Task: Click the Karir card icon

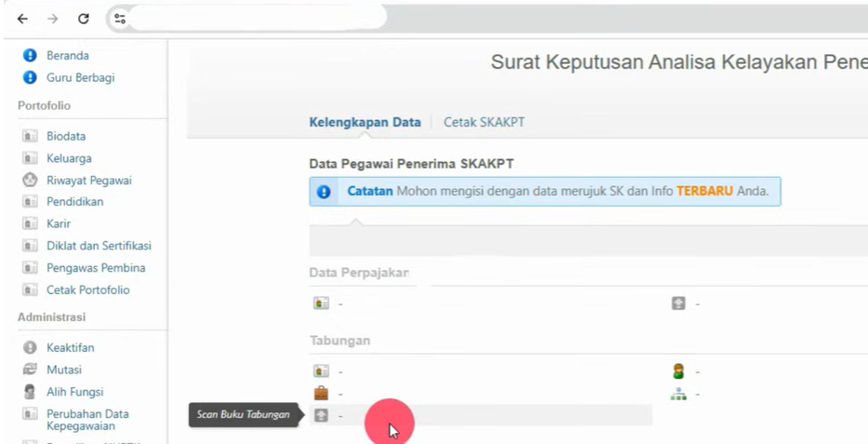Action: click(30, 223)
